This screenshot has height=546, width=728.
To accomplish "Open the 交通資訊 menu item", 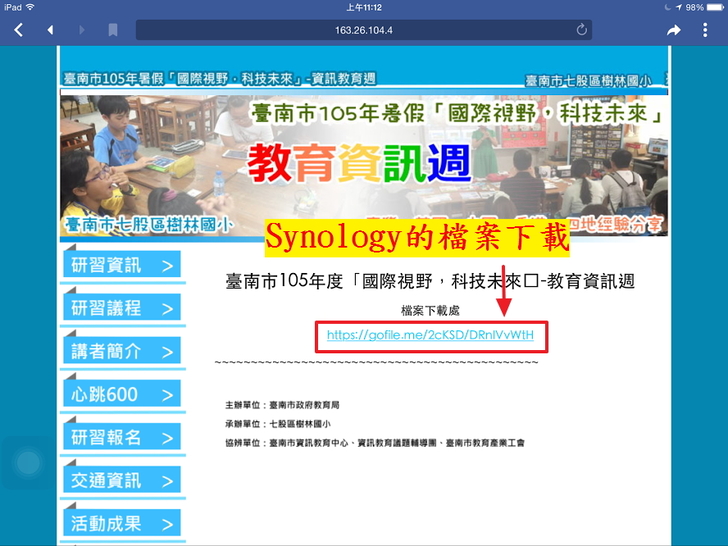I will [122, 480].
